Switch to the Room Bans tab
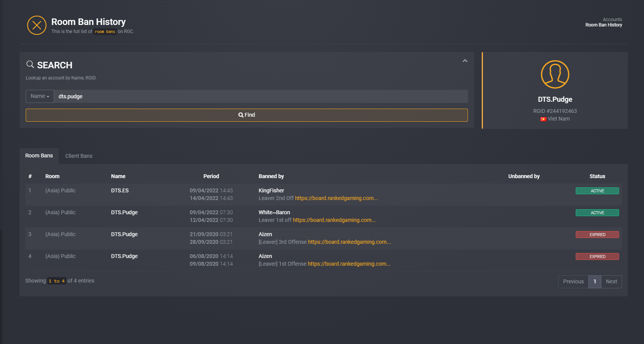Image resolution: width=644 pixels, height=344 pixels. pos(39,156)
